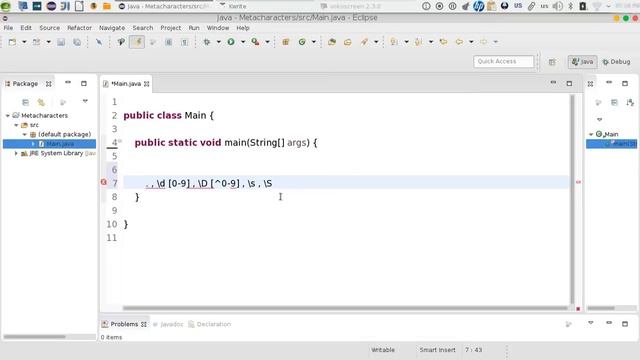Click Collapse All in Package Explorer
640x360 pixels.
(x=25, y=102)
